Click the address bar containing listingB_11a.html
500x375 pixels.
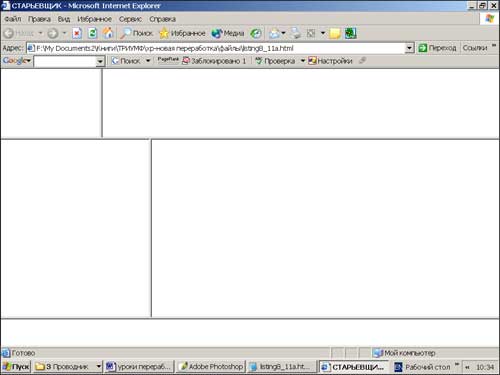click(x=220, y=48)
